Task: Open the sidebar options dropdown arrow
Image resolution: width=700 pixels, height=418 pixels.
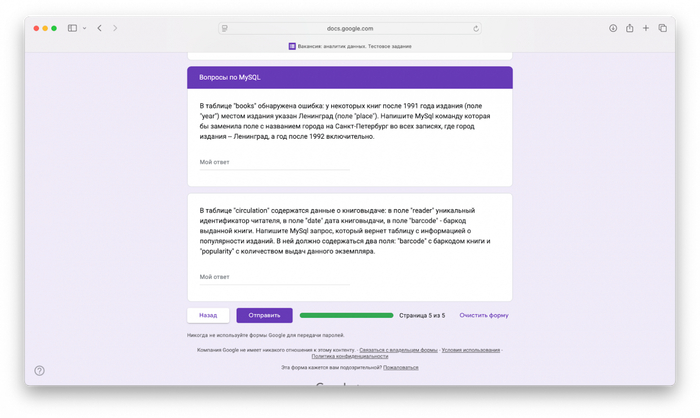Action: click(84, 28)
